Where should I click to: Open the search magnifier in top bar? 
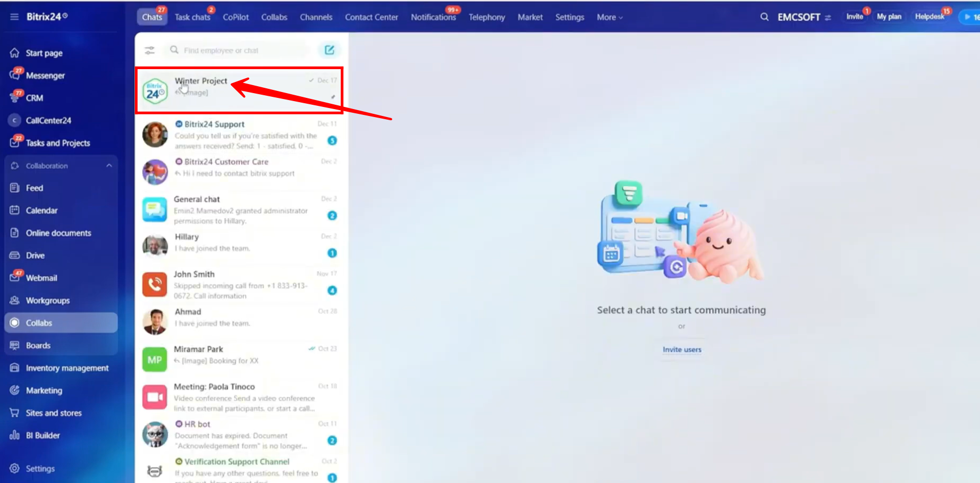(x=764, y=17)
